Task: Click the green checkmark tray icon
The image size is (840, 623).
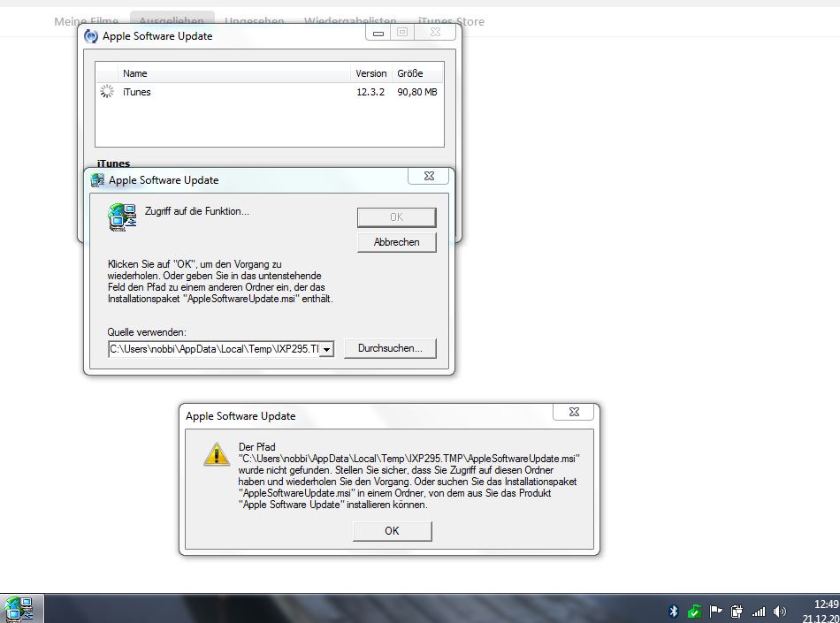Action: (694, 611)
